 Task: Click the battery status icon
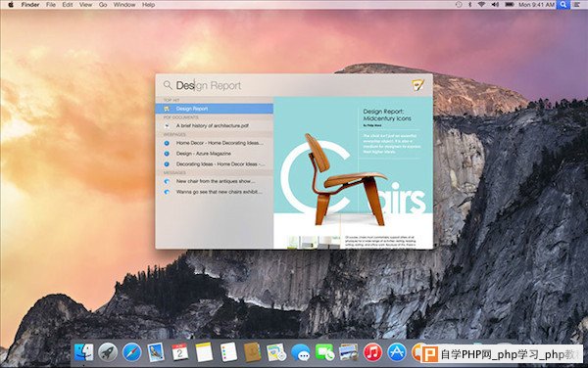(510, 5)
